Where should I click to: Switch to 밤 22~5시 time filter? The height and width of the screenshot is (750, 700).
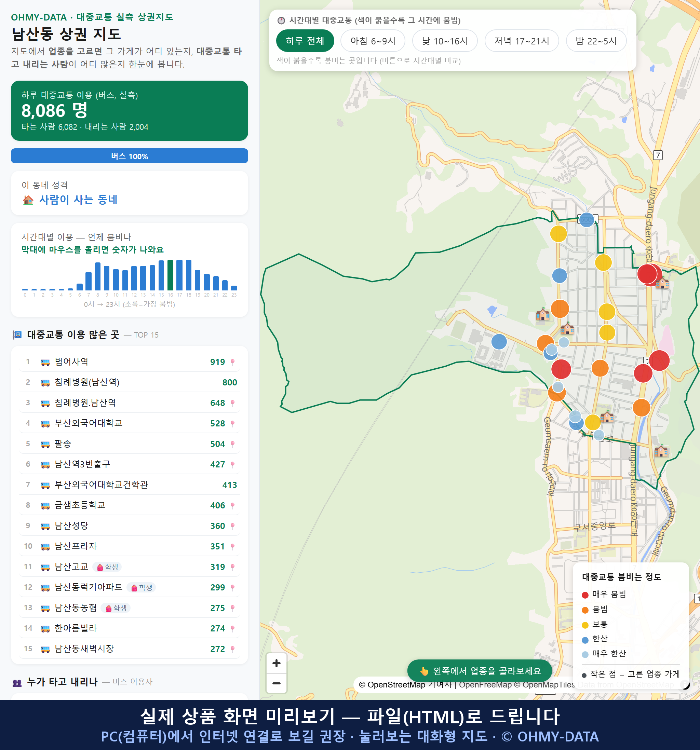click(x=596, y=41)
